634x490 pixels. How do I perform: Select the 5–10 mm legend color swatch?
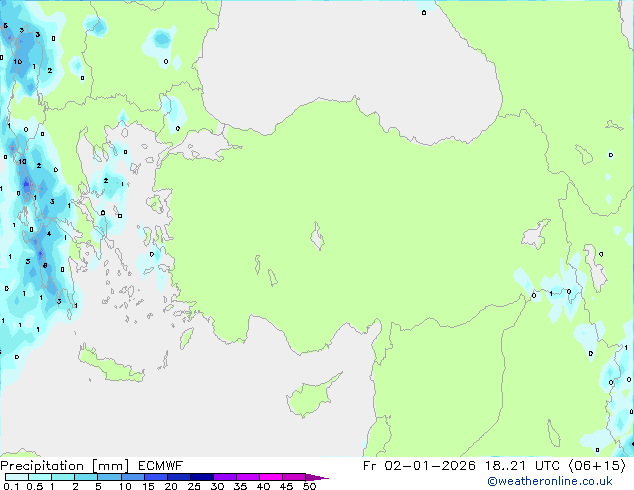point(109,477)
